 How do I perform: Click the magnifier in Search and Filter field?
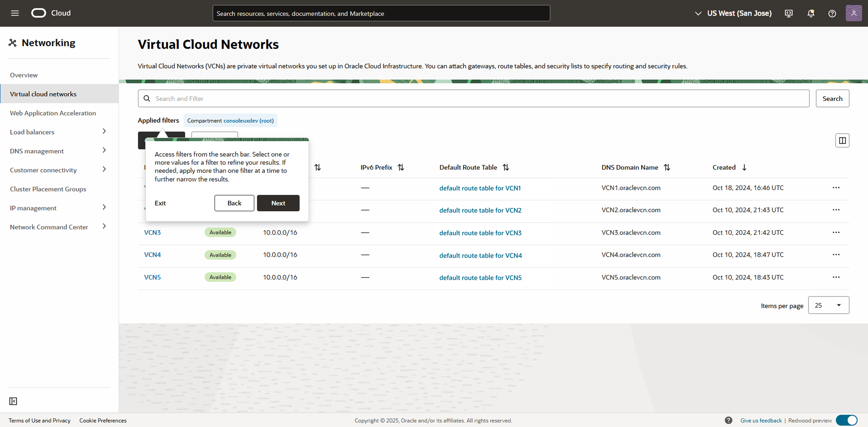coord(147,98)
